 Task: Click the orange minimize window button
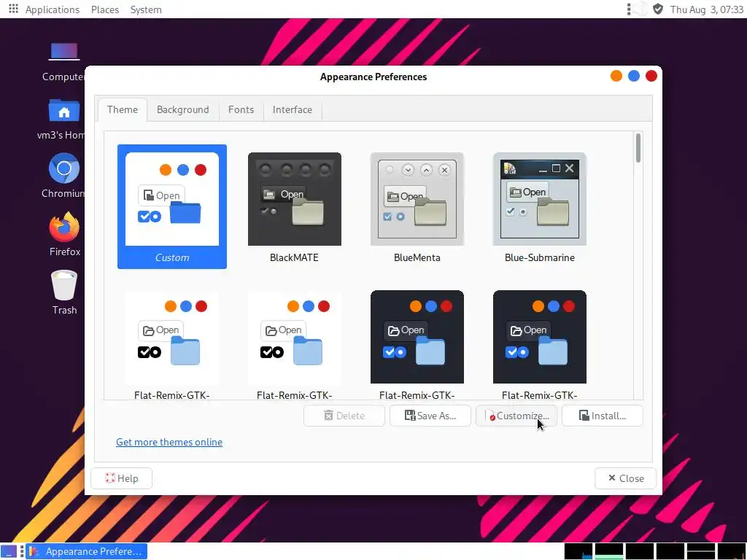[616, 76]
